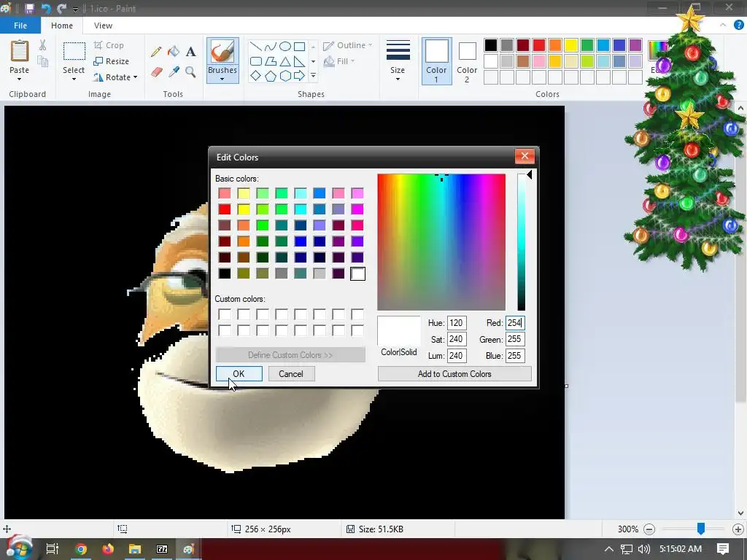
Task: Click the Paste clipboard icon
Action: [19, 51]
